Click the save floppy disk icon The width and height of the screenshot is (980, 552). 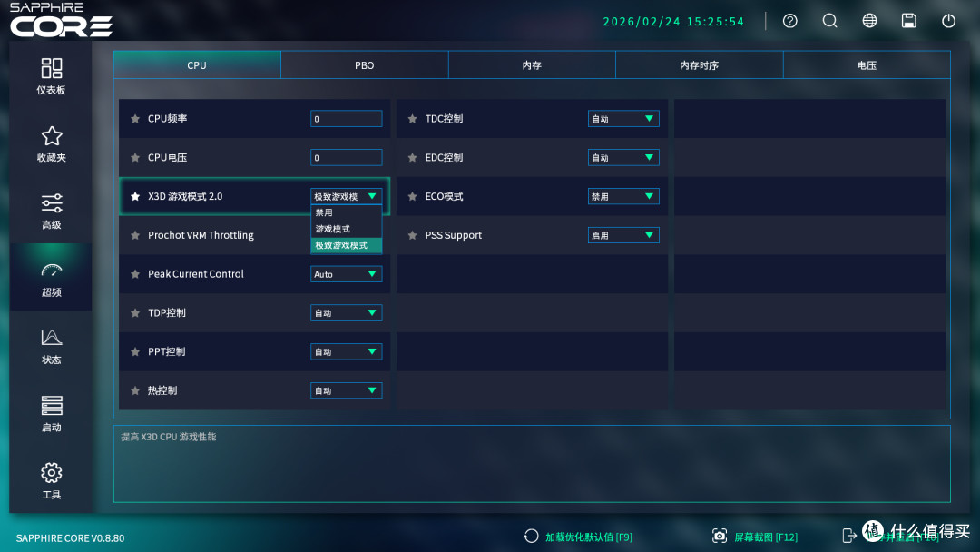point(908,21)
